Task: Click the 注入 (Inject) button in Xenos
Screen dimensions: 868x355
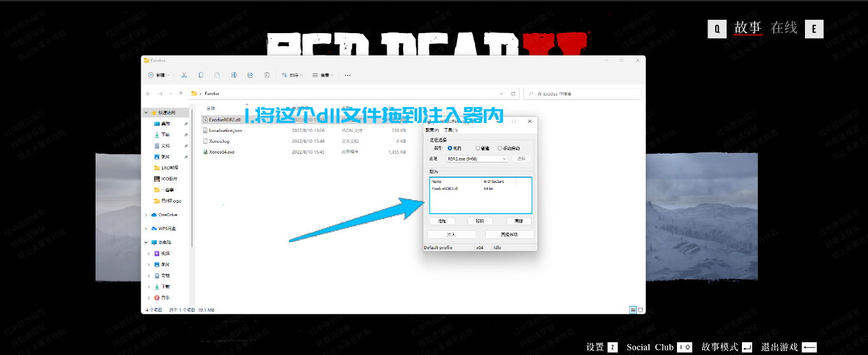Action: click(x=451, y=234)
